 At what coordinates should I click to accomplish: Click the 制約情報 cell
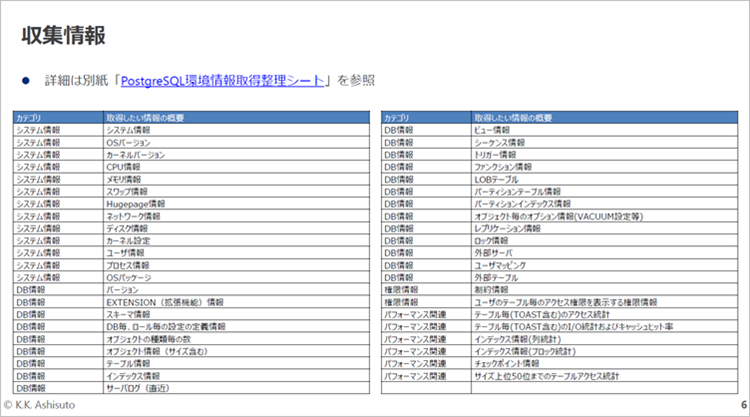(605, 290)
